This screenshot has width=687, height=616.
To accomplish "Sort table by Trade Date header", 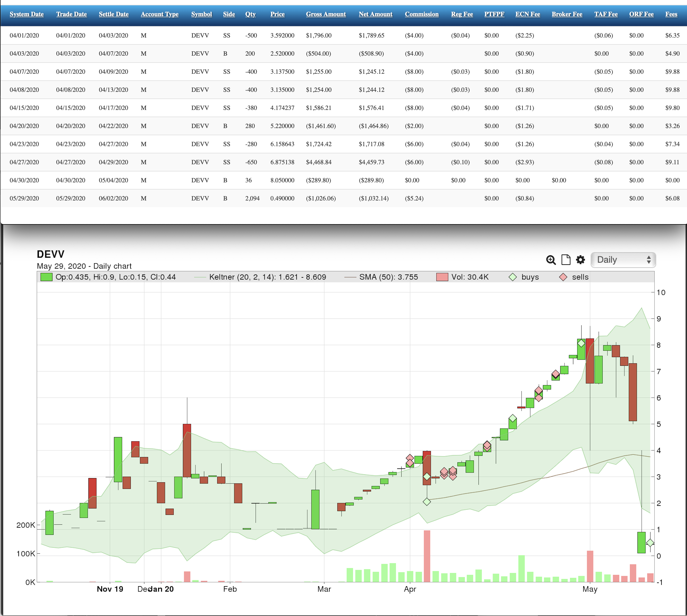I will click(x=71, y=14).
